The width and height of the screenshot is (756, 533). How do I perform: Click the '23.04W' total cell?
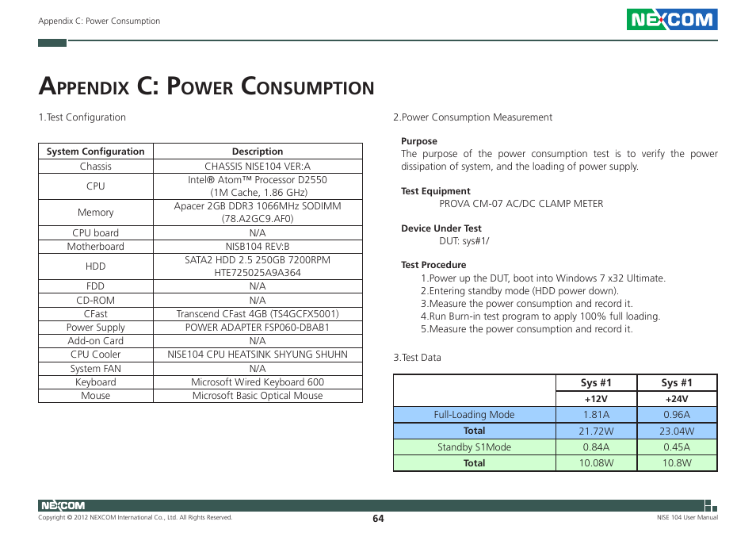[x=677, y=431]
